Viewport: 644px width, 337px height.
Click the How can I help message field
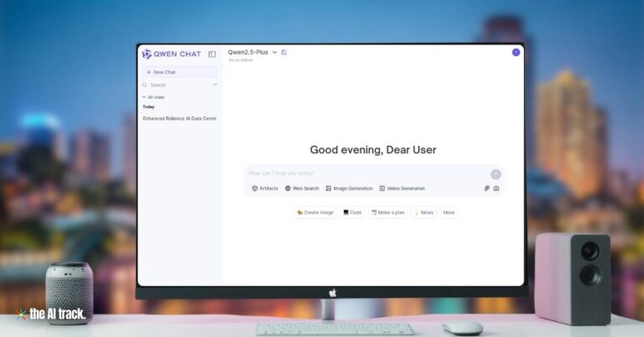click(x=361, y=174)
